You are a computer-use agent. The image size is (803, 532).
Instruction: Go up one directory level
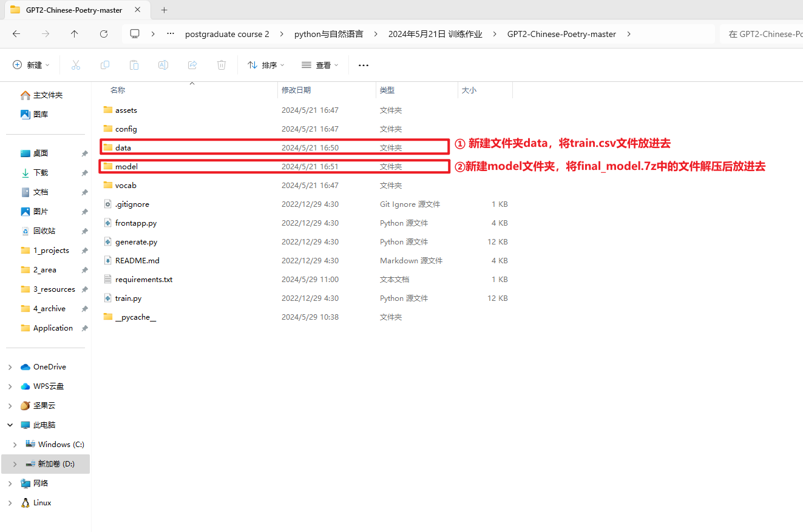point(75,34)
